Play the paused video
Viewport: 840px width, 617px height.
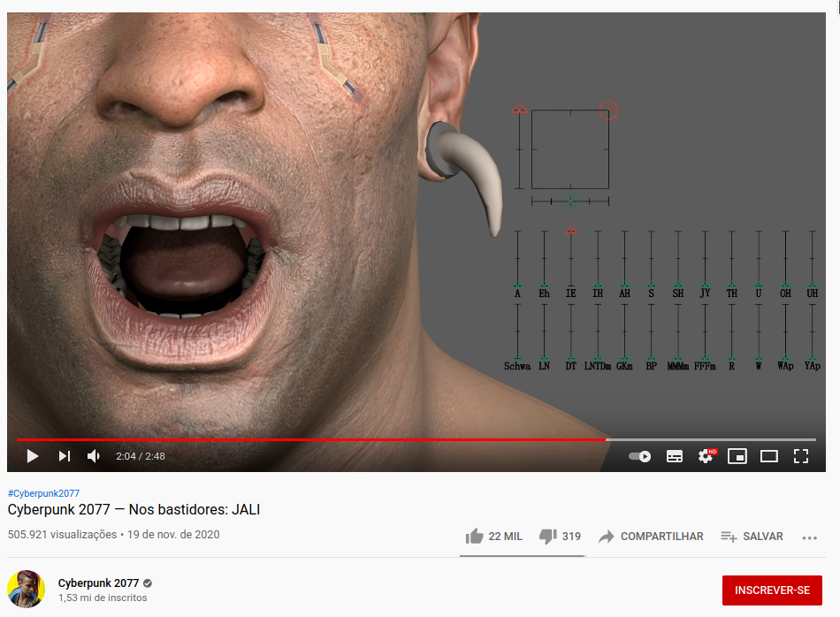[33, 456]
